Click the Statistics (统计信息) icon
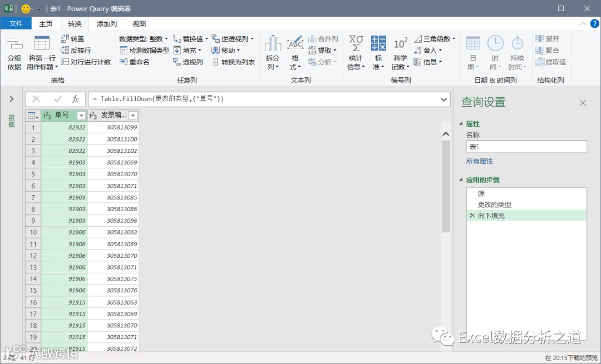 pyautogui.click(x=355, y=43)
